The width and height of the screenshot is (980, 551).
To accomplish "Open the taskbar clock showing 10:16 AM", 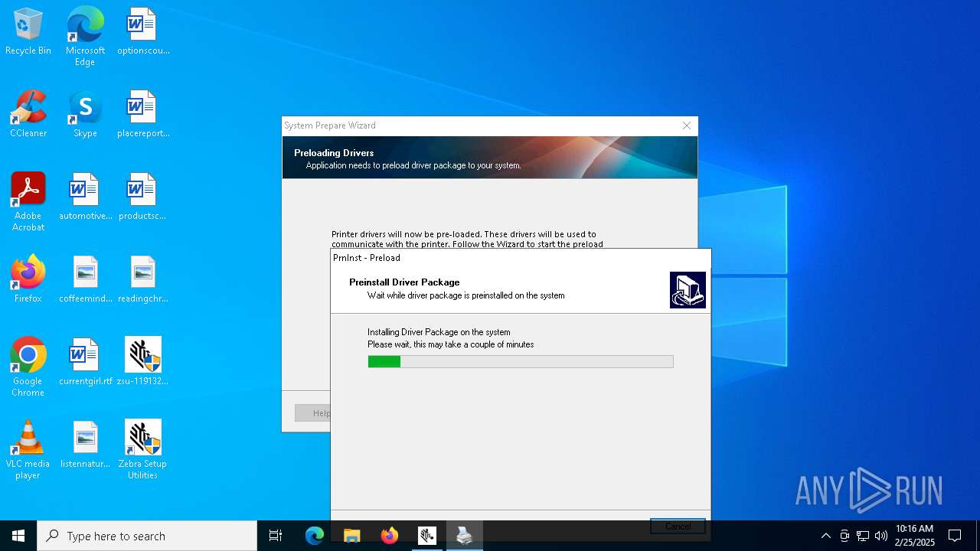I will pyautogui.click(x=915, y=536).
